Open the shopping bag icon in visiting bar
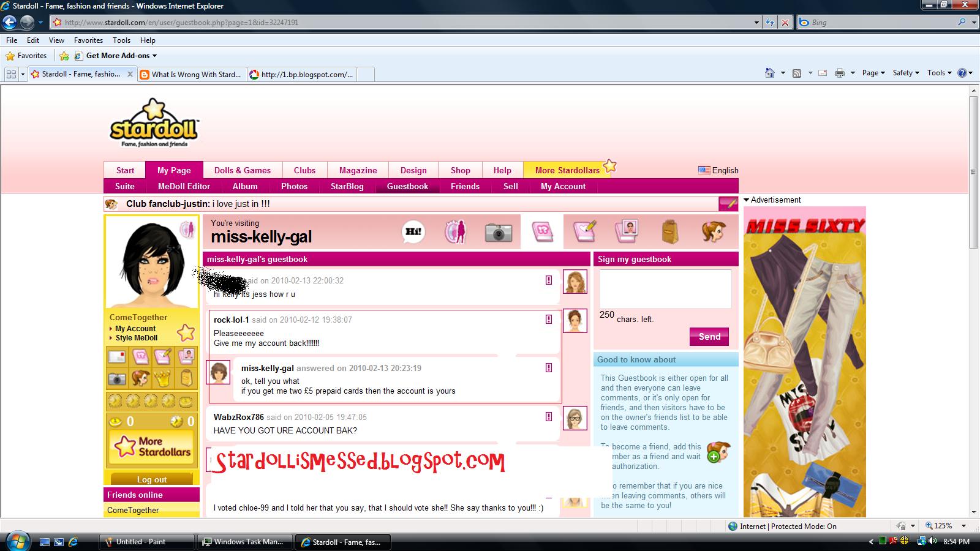Screen dimensions: 980x551 (670, 231)
